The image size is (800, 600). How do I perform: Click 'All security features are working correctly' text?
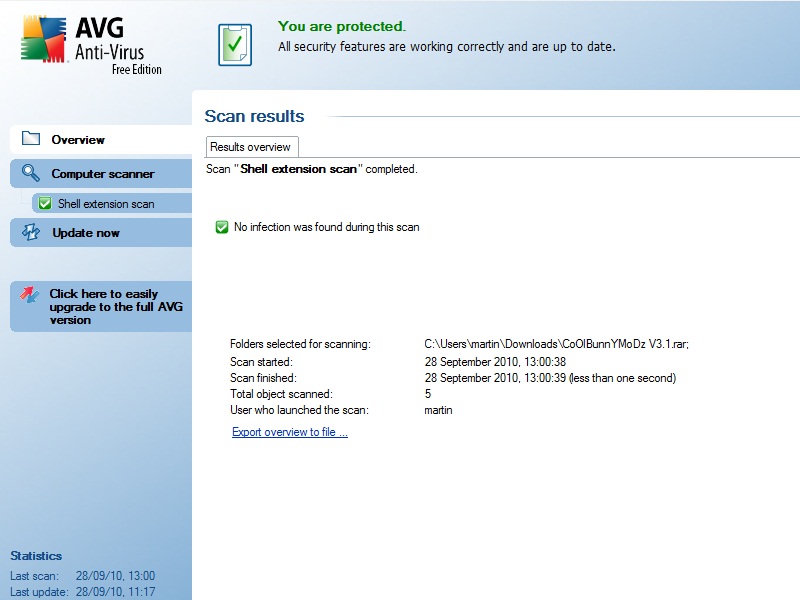tap(446, 46)
